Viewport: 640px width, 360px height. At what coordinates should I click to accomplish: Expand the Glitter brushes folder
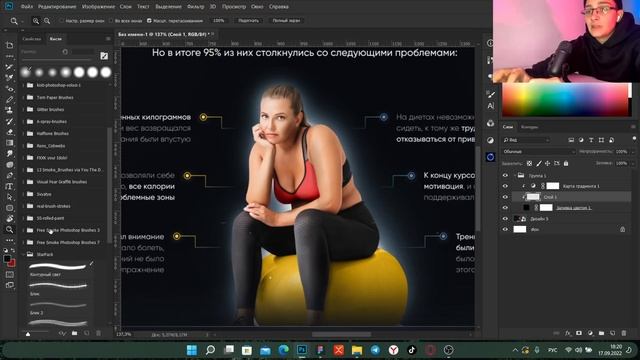(x=24, y=109)
